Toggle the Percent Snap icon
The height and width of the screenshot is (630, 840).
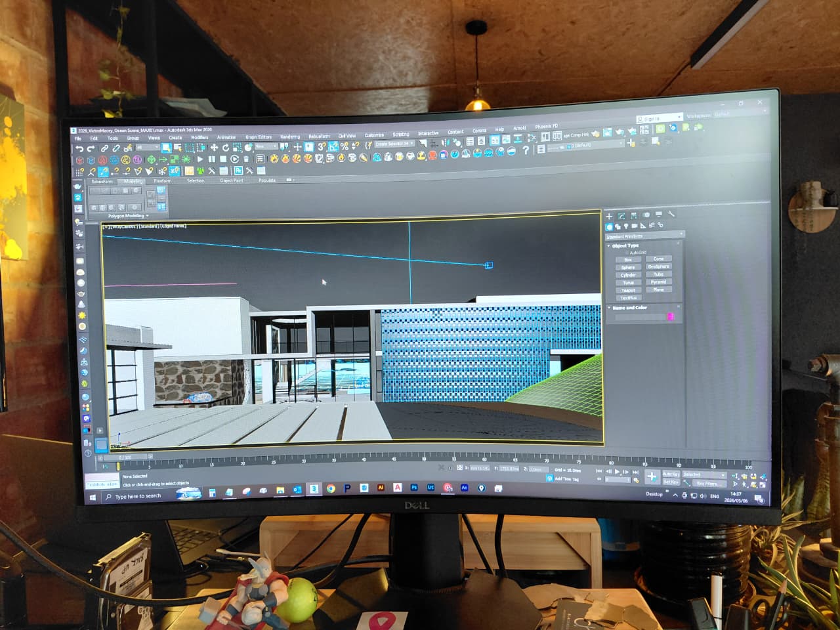tap(344, 147)
